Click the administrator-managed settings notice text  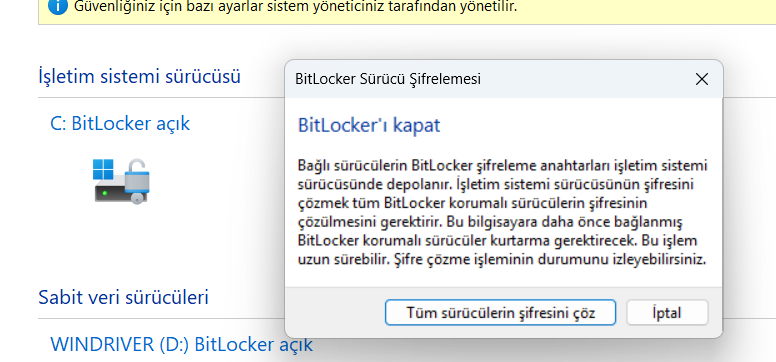(295, 6)
